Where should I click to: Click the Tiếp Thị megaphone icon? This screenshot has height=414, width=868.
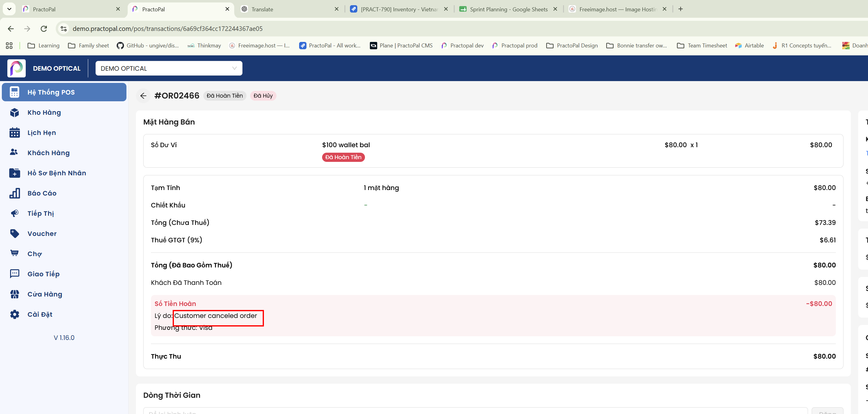(14, 213)
